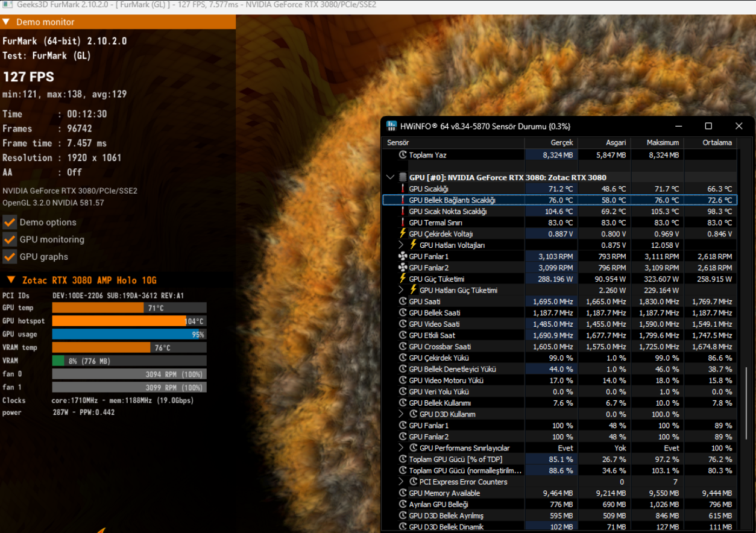Select the GPU Sıcak Nokta Sıcaklığı row label

pos(448,212)
